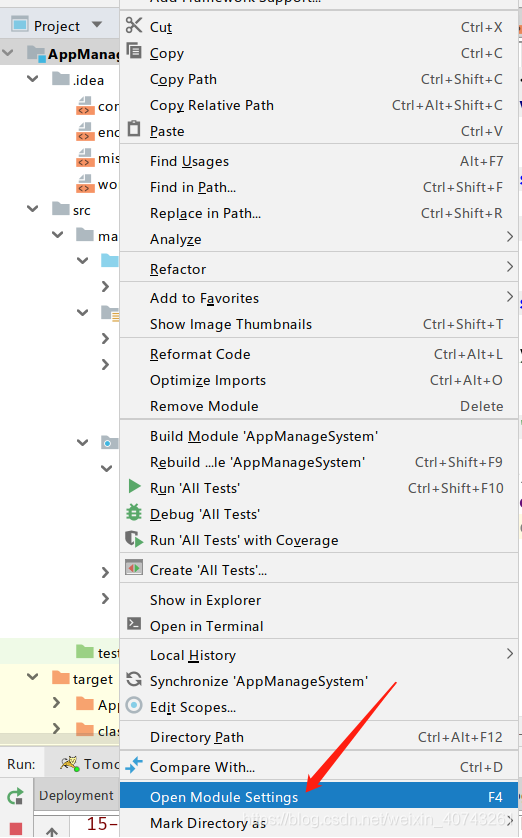This screenshot has height=838, width=522.
Task: Click the .idea folder icon
Action: (x=60, y=79)
